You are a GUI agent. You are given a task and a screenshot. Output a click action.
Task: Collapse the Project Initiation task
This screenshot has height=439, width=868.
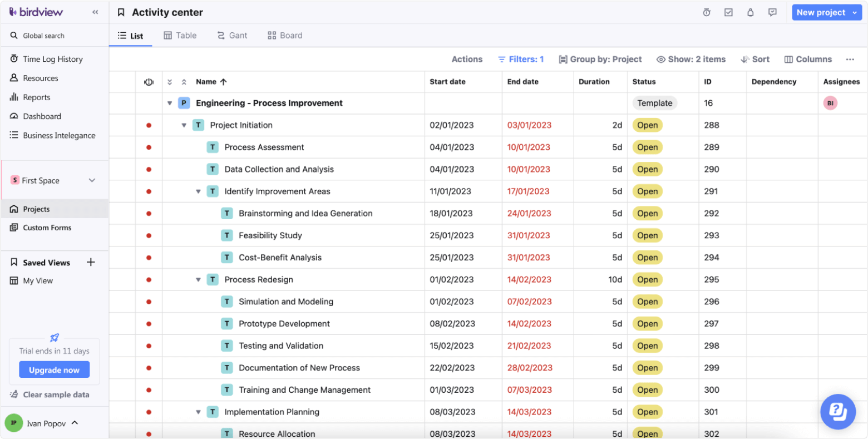click(184, 125)
